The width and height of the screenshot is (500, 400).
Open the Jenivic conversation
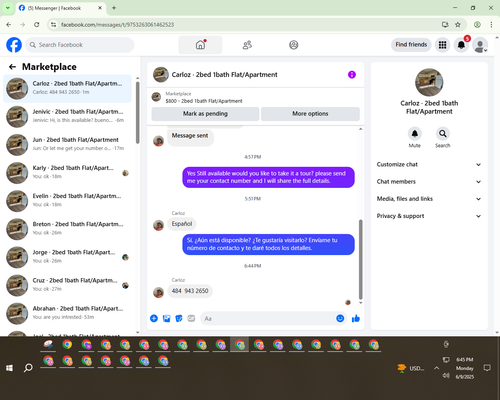click(x=67, y=117)
